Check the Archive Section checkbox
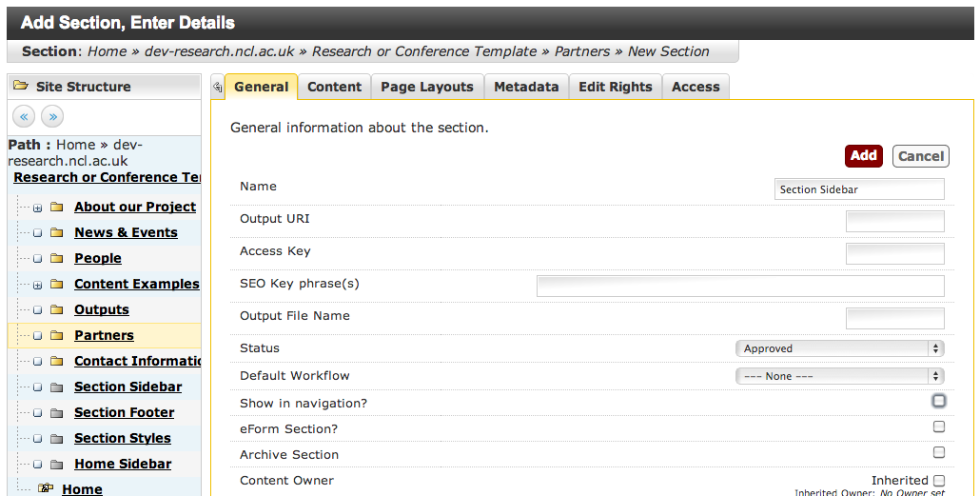 tap(939, 453)
